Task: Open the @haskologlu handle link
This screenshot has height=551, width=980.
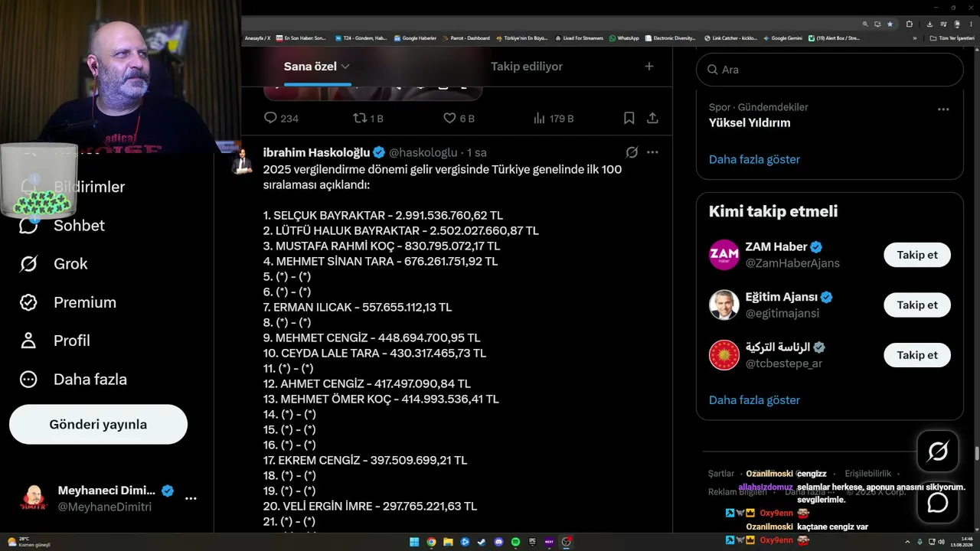Action: [x=423, y=152]
